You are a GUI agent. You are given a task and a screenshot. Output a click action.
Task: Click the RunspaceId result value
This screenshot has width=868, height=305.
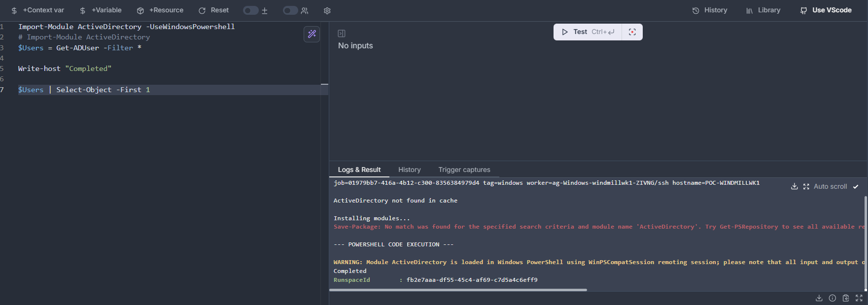click(472, 280)
